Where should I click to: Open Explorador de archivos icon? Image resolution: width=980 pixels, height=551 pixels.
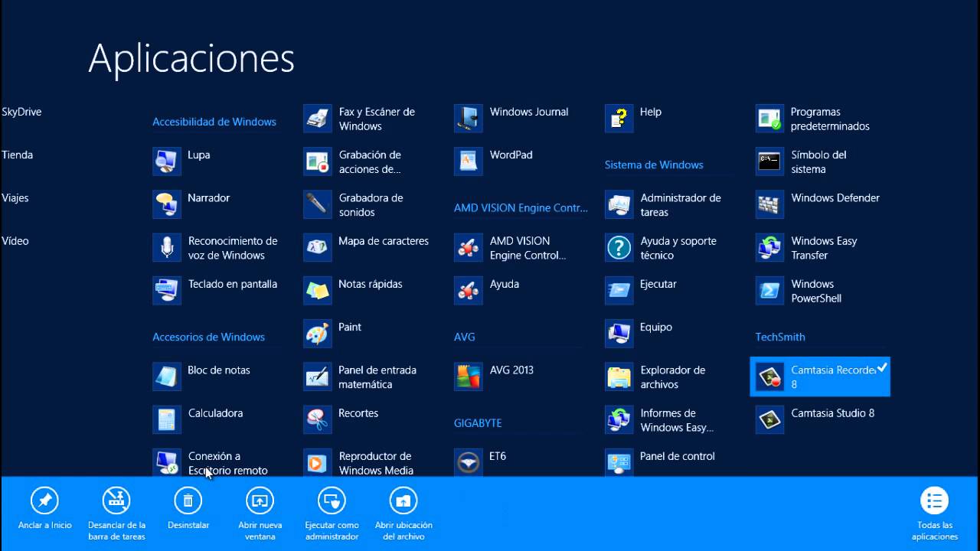(619, 377)
